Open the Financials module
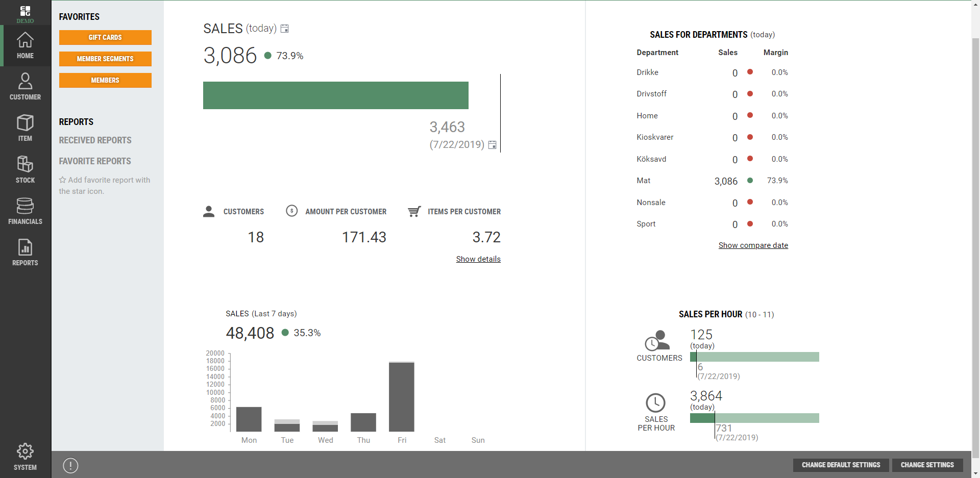 pos(25,211)
